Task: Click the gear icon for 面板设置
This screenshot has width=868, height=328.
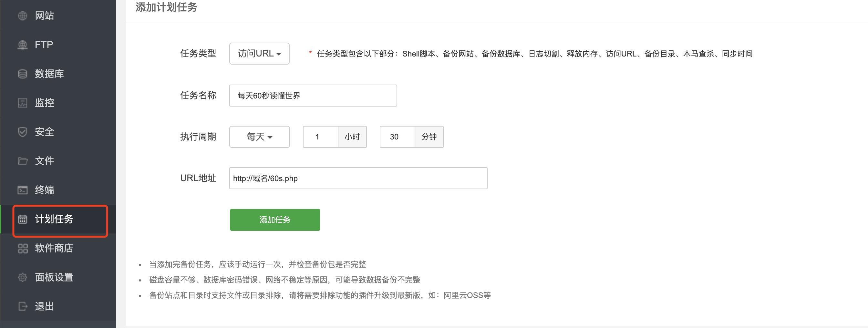Action: 23,278
